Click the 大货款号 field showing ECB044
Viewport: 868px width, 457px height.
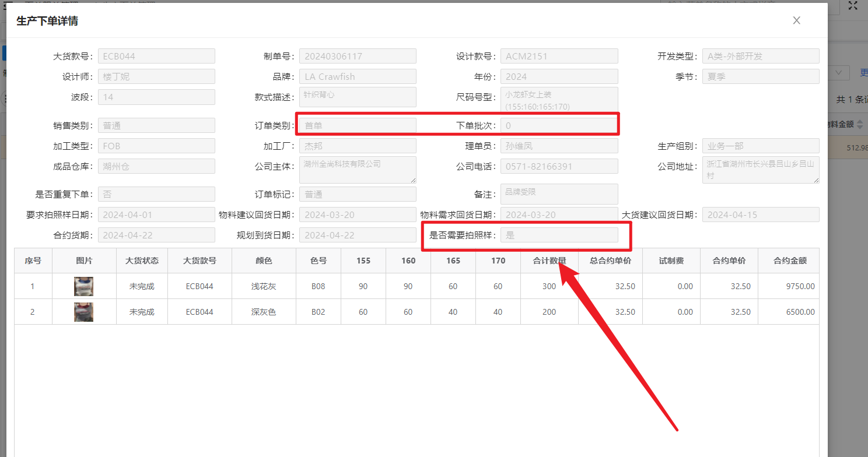coord(156,57)
